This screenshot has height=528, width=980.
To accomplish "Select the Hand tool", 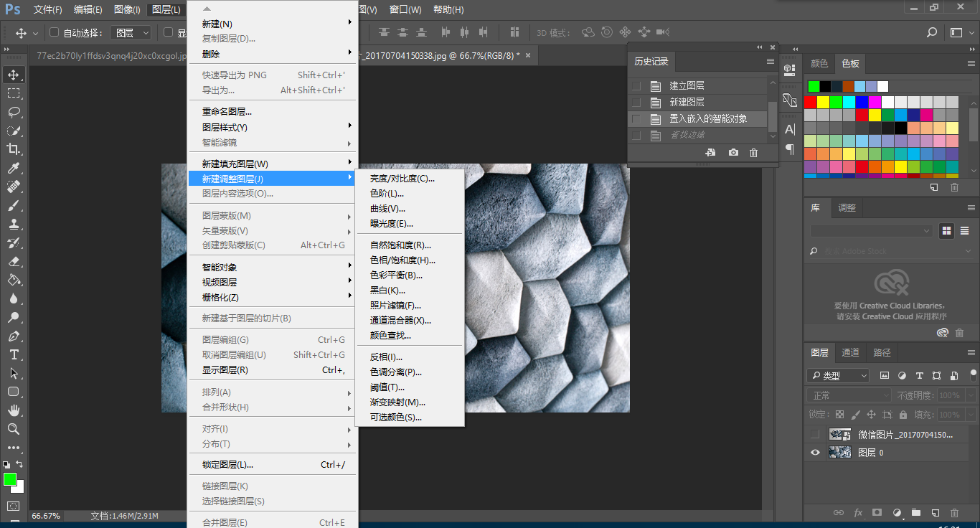I will pyautogui.click(x=14, y=410).
